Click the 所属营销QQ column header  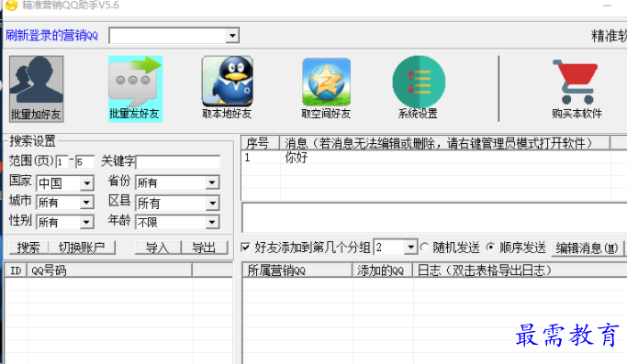(297, 270)
